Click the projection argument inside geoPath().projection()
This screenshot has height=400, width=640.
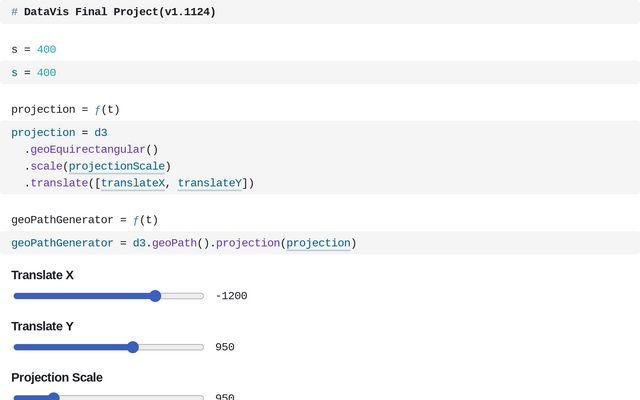[x=318, y=243]
